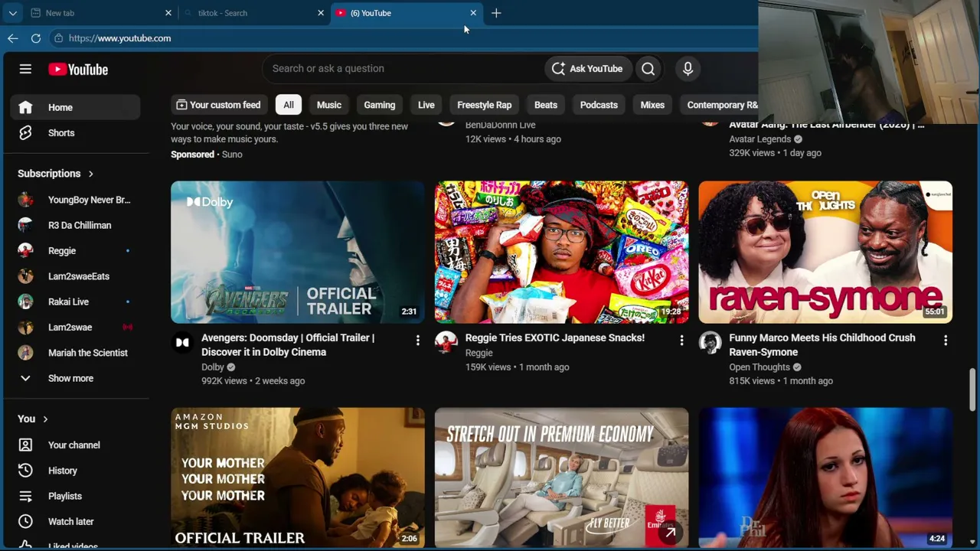Open BenDaDonnn Live channel link
This screenshot has height=551, width=980.
point(501,125)
